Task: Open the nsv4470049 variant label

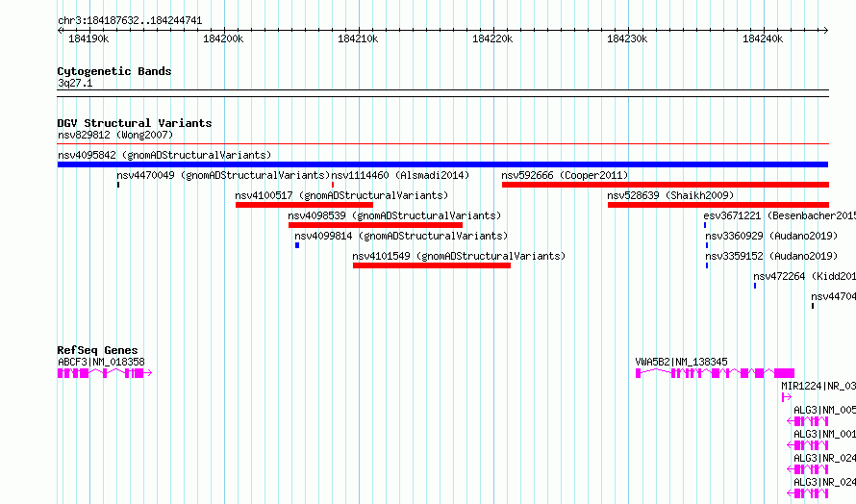Action: point(223,175)
